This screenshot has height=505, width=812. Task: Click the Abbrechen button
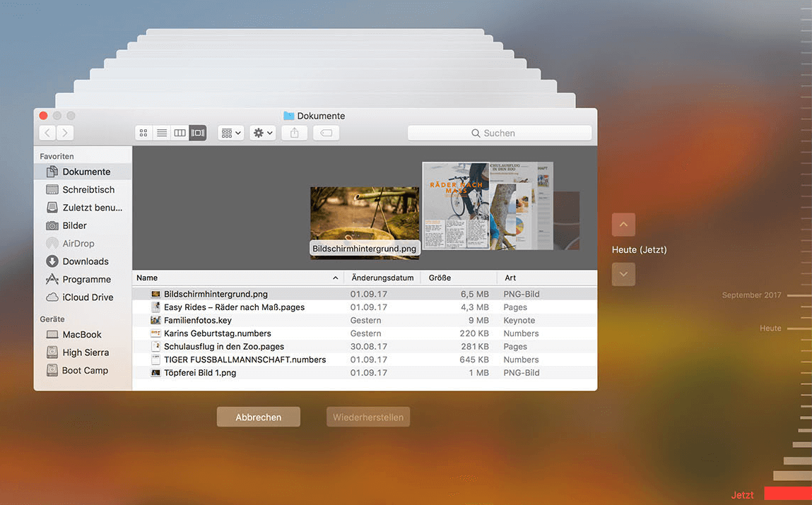pyautogui.click(x=259, y=417)
